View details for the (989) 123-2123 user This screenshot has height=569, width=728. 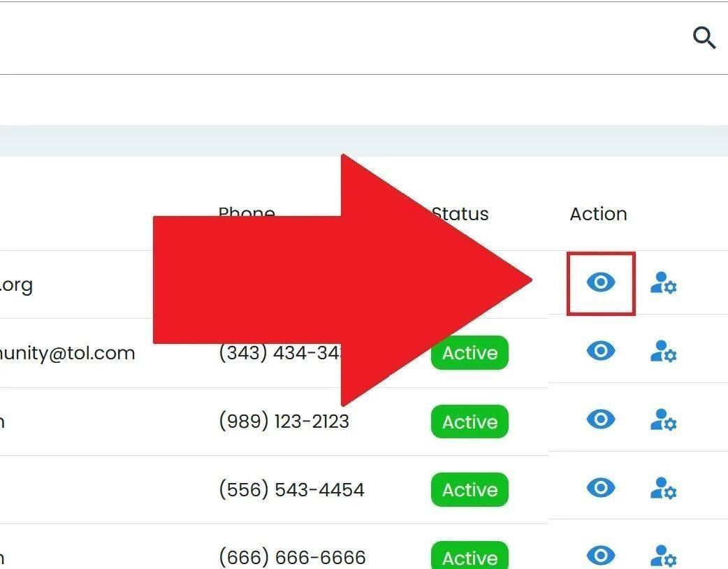[x=600, y=419]
